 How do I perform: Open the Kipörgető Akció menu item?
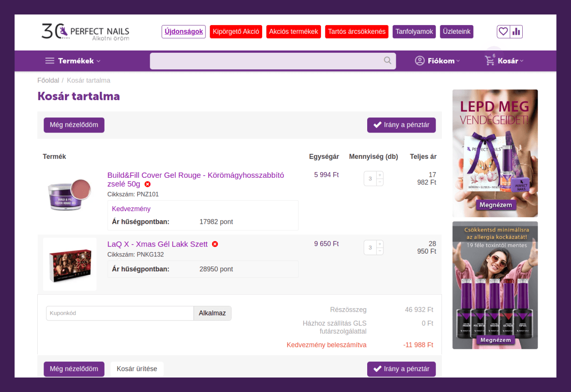coord(236,32)
